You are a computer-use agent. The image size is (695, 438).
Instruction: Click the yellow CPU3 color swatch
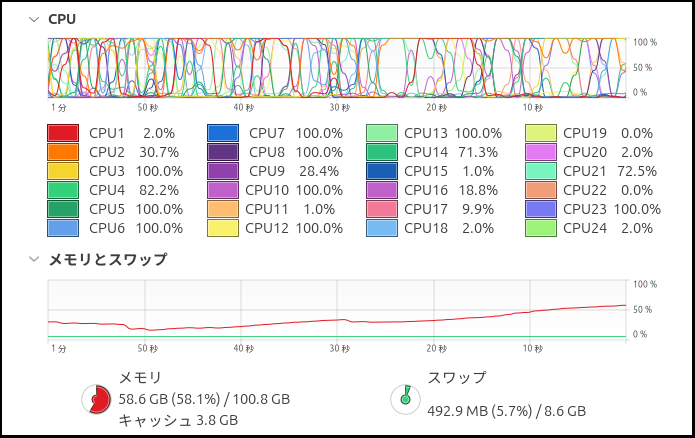pyautogui.click(x=63, y=171)
